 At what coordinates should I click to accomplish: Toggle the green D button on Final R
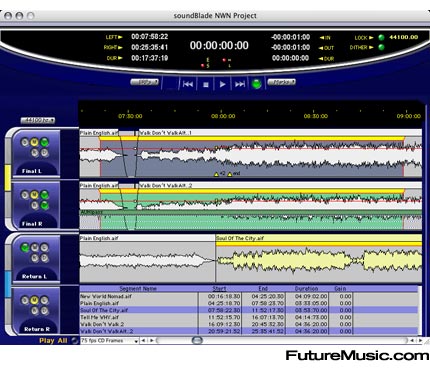44,205
